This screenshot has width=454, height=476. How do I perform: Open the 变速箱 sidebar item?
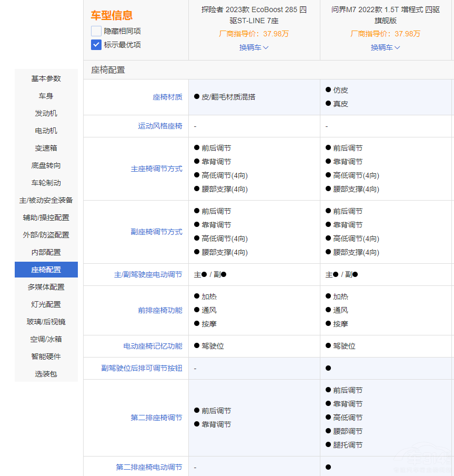(46, 148)
